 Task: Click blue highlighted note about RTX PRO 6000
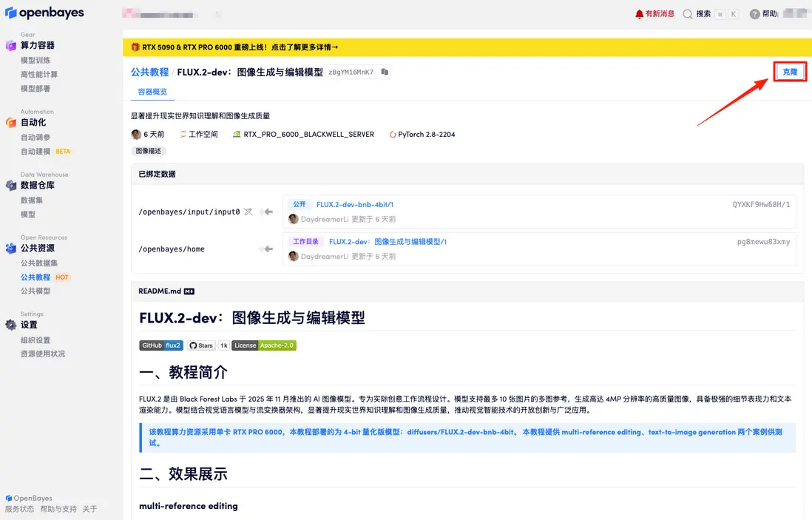(467, 438)
